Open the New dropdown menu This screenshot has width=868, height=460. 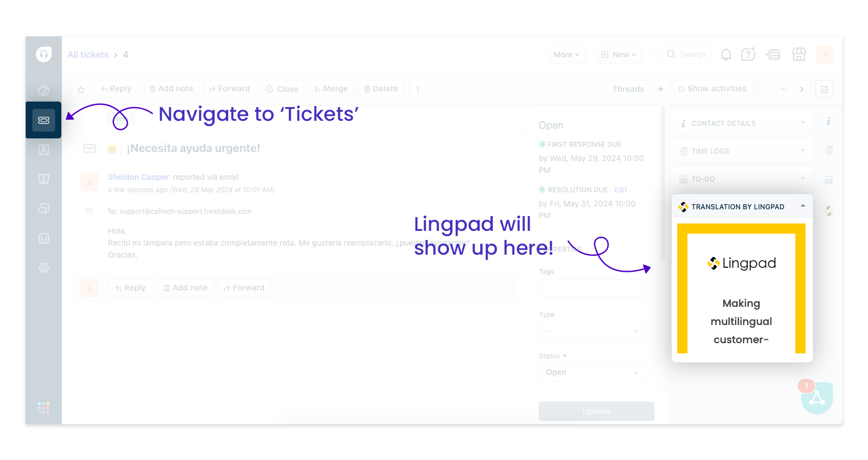619,54
